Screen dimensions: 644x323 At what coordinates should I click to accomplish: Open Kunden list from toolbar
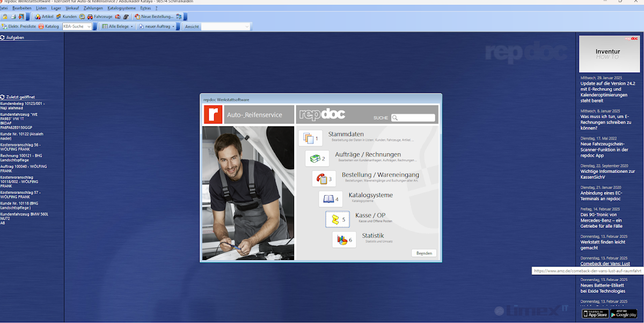(x=66, y=17)
